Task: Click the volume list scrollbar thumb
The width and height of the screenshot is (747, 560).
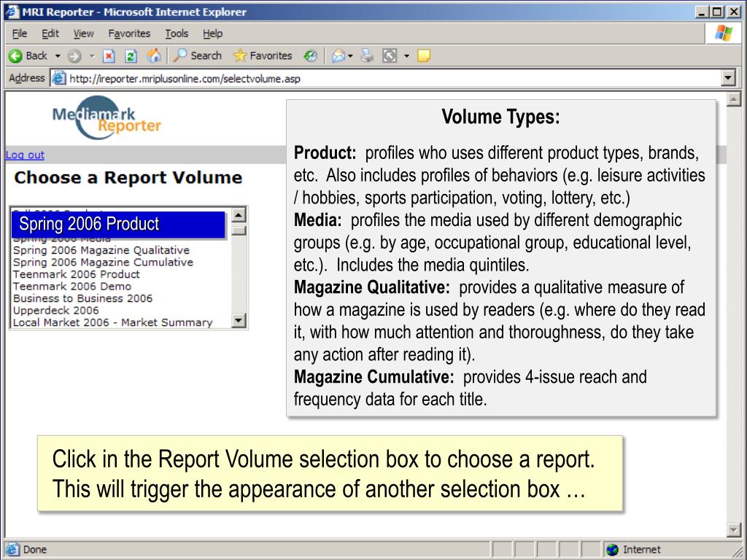Action: click(239, 230)
